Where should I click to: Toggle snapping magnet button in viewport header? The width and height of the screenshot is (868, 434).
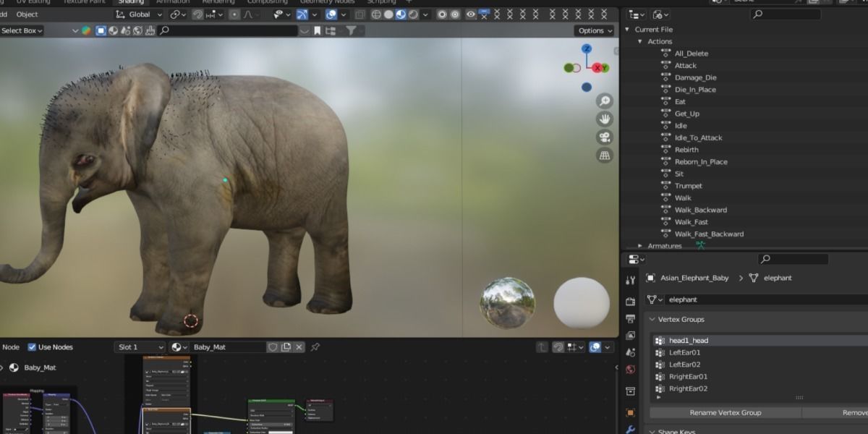point(197,14)
